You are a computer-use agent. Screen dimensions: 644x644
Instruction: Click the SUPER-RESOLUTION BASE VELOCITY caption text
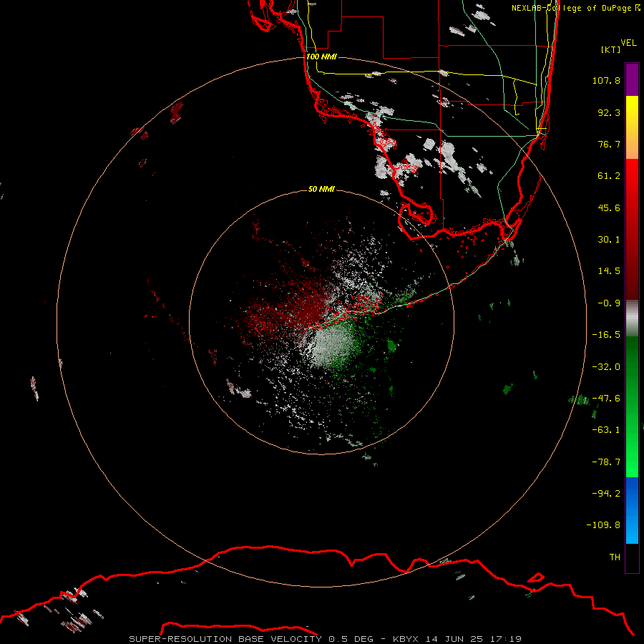point(225,639)
